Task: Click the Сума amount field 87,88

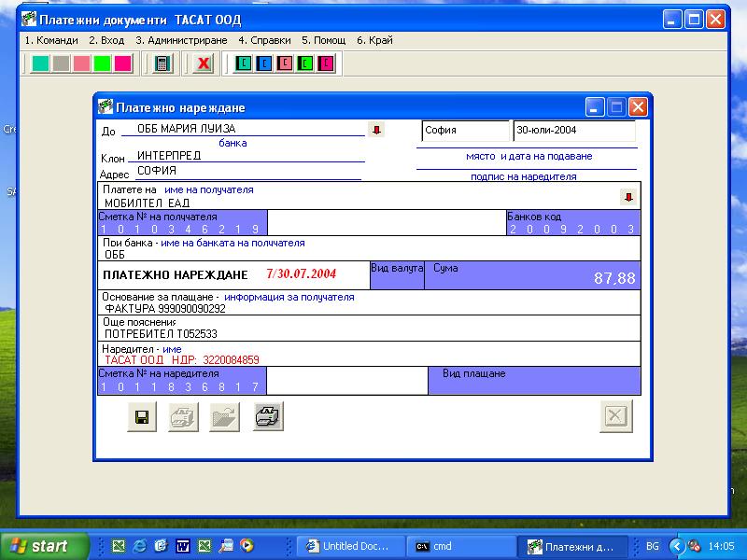Action: (532, 275)
